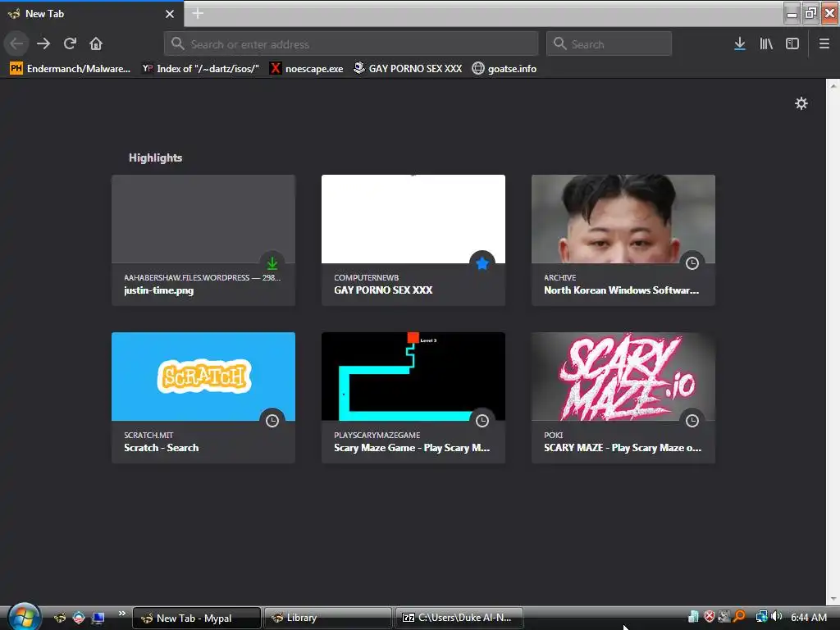
Task: Go back with the back arrow button
Action: pyautogui.click(x=16, y=44)
